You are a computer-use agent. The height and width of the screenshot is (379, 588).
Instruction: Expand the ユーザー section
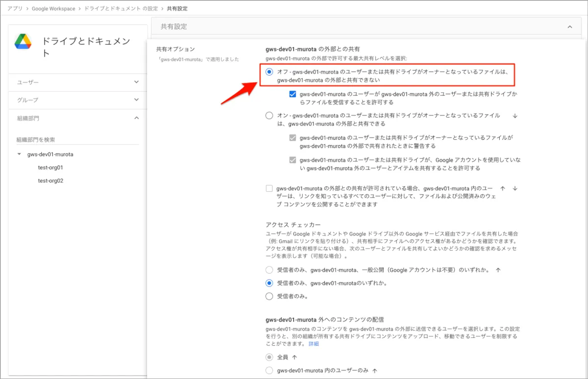click(x=136, y=82)
